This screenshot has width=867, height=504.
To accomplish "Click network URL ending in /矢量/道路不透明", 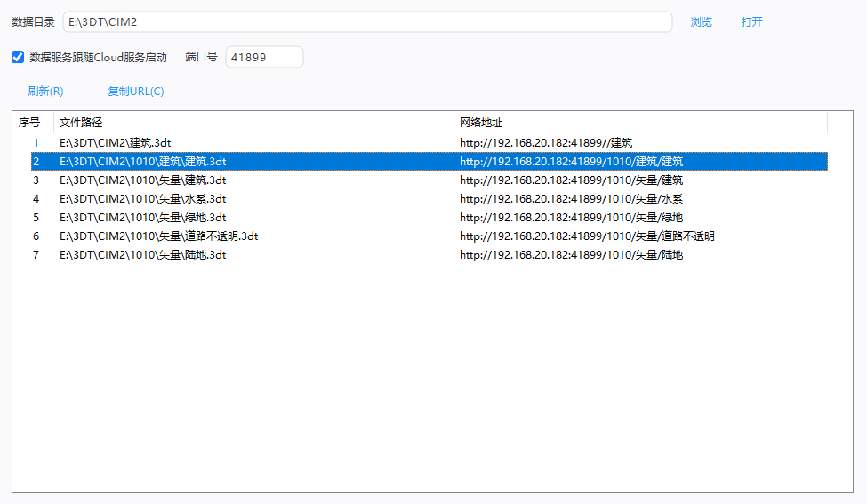I will 587,236.
